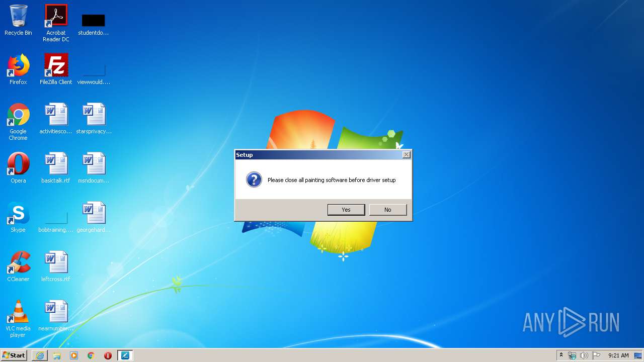
Task: Click No in the Setup dialog
Action: pos(388,210)
